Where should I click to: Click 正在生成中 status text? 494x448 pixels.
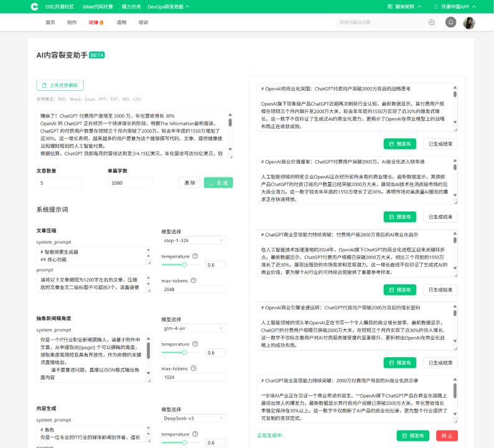click(271, 436)
